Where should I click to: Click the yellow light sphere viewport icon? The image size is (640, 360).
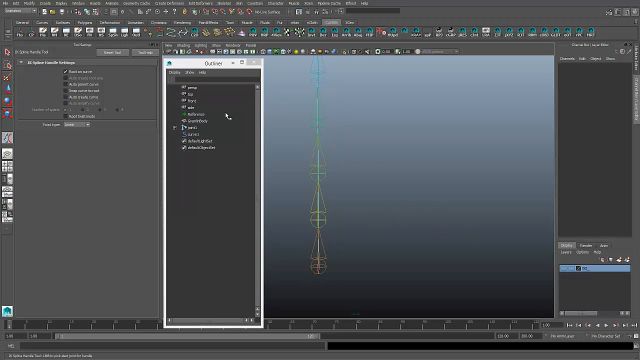tap(296, 52)
